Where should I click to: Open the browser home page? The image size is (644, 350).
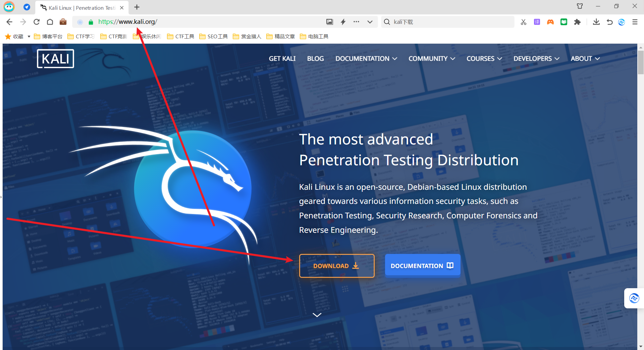[x=50, y=22]
